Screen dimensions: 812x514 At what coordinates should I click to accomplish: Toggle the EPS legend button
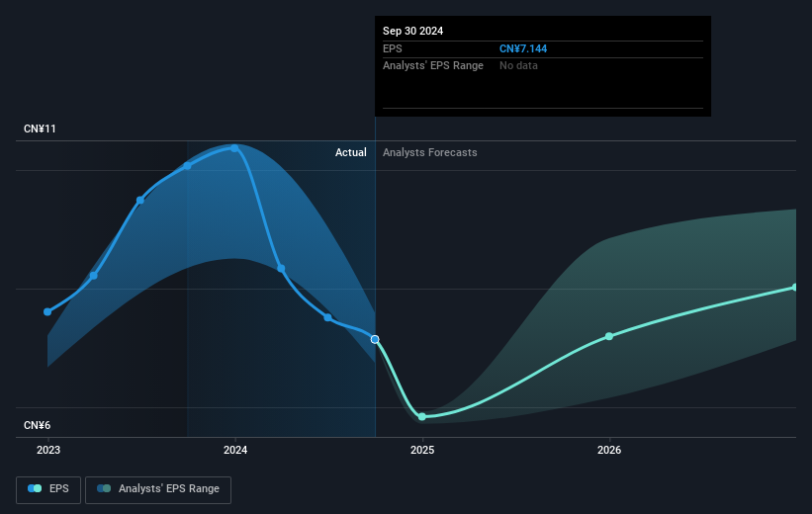48,489
